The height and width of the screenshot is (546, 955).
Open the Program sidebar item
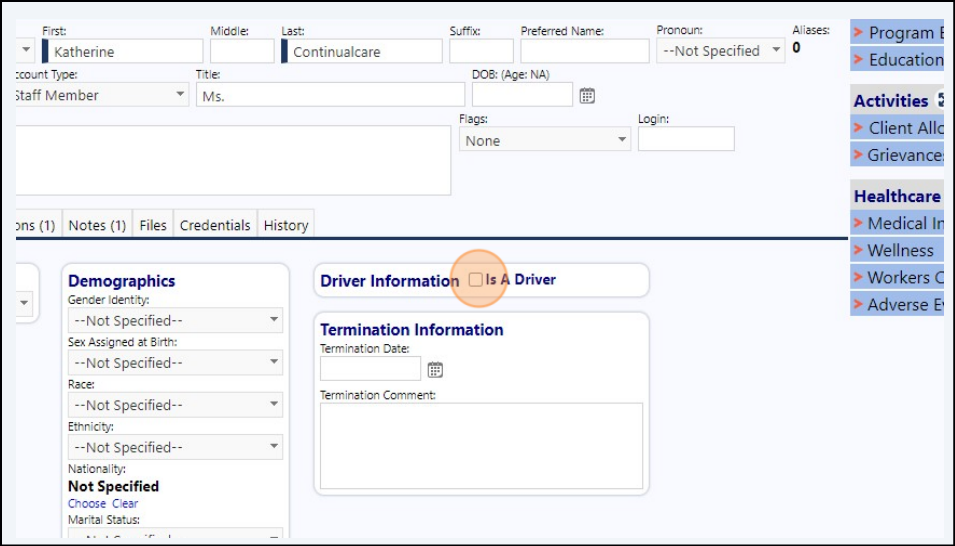(x=897, y=32)
